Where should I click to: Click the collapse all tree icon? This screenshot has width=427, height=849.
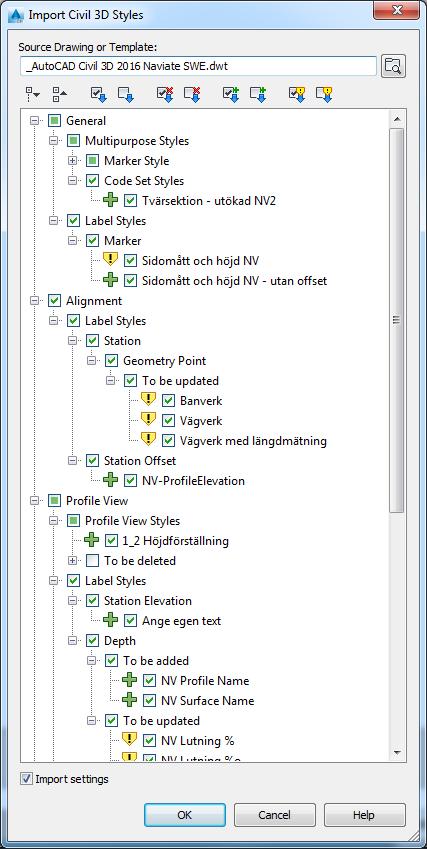coord(60,94)
